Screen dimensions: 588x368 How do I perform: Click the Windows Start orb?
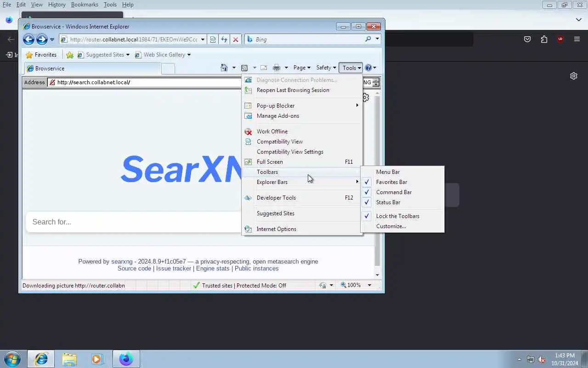12,359
